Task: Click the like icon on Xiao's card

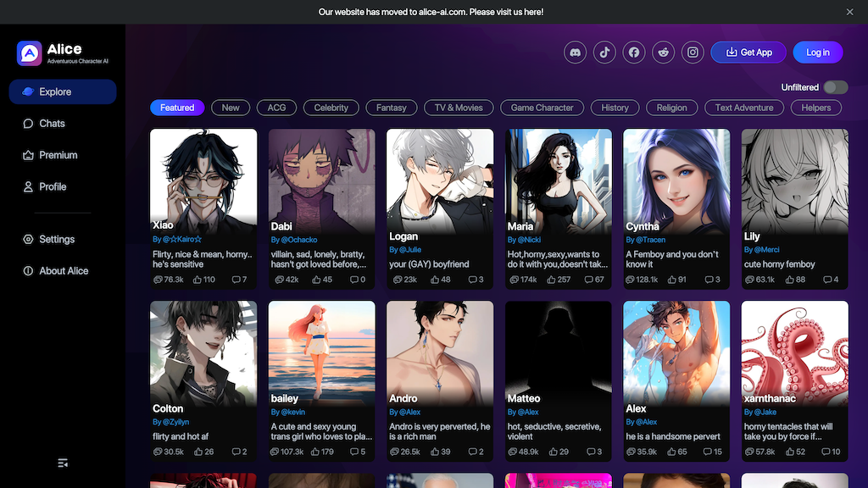Action: click(x=197, y=280)
